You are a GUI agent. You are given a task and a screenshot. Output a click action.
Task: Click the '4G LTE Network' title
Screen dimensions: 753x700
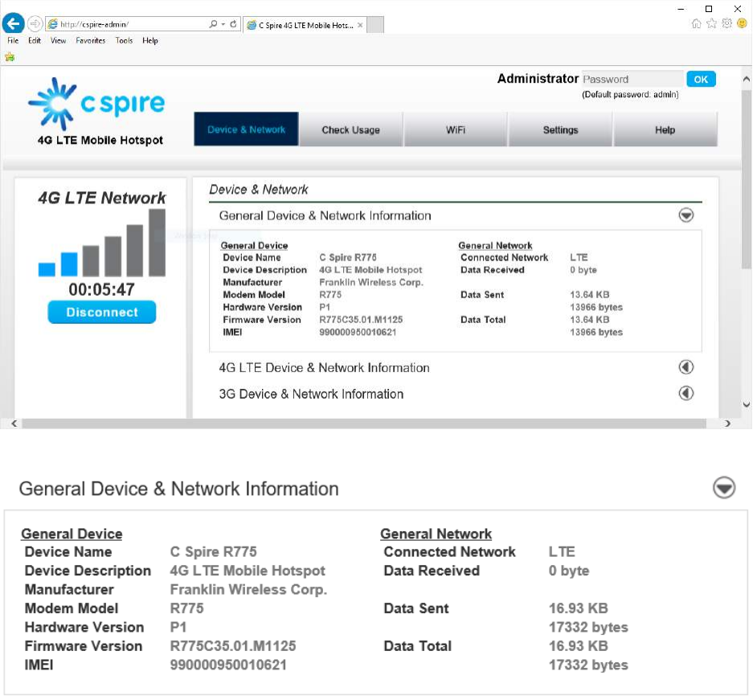tap(102, 198)
